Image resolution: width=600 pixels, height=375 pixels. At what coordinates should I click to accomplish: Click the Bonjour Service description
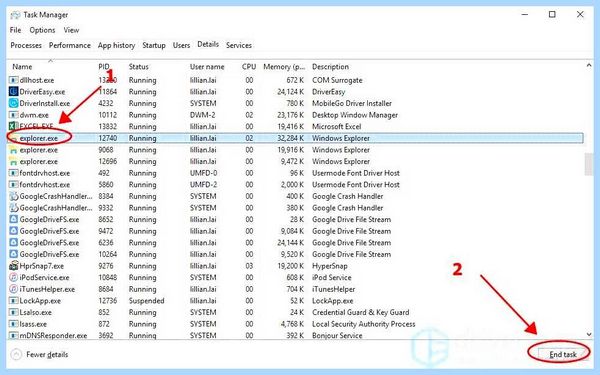pyautogui.click(x=337, y=336)
